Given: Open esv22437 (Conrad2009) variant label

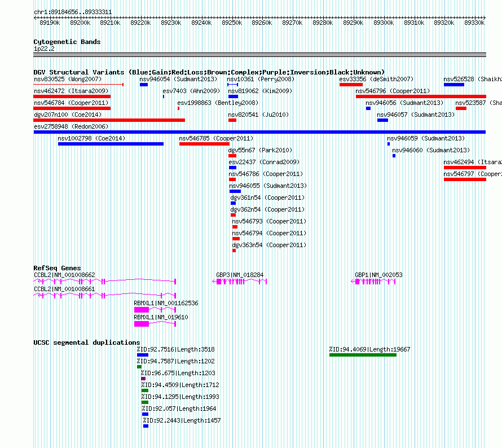Looking at the screenshot, I should click(264, 162).
